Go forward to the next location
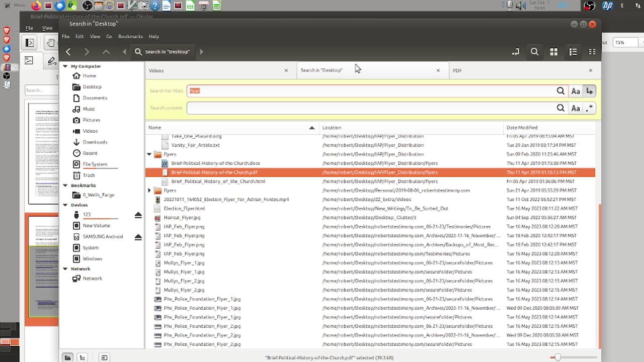This screenshot has width=644, height=362. tap(87, 52)
